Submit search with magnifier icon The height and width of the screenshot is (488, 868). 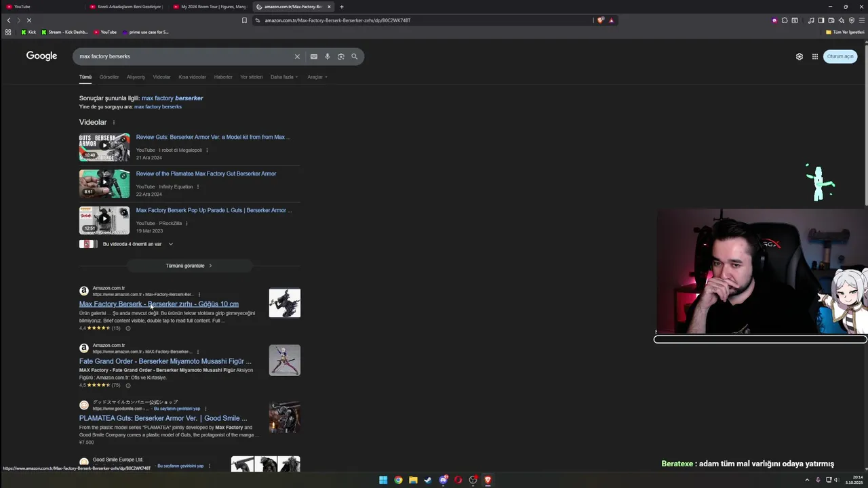(x=354, y=56)
